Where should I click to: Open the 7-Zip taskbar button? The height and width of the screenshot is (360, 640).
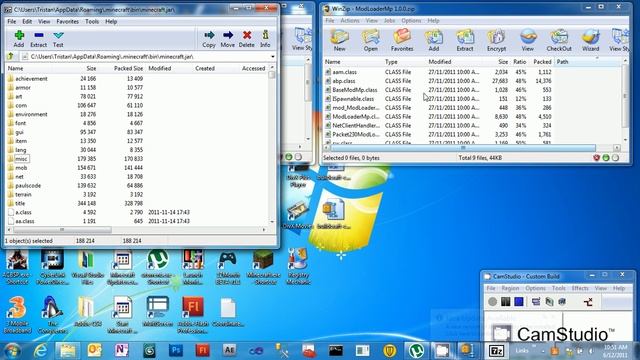pos(496,351)
